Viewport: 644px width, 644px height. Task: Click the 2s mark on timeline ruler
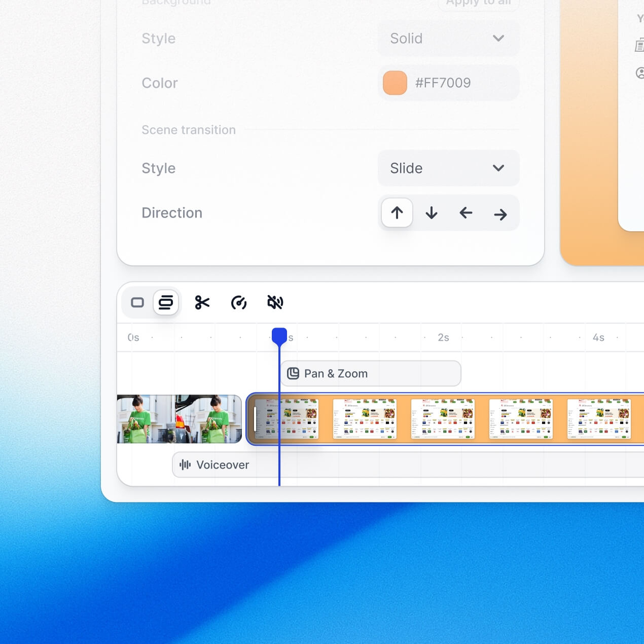tap(443, 338)
